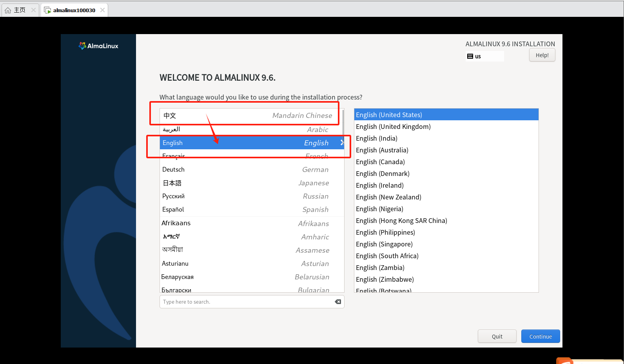Choose English (Singapore) locale
The width and height of the screenshot is (624, 364).
[x=446, y=244]
